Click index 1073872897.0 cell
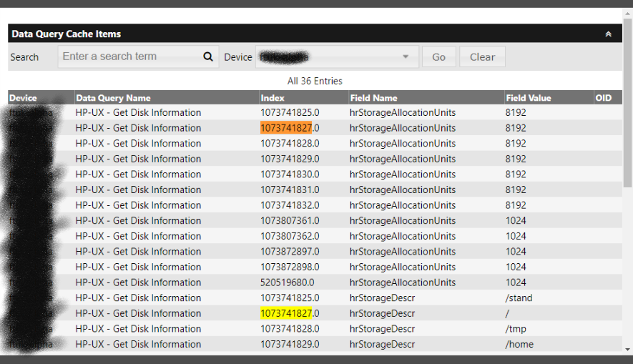This screenshot has width=633, height=364. (290, 252)
